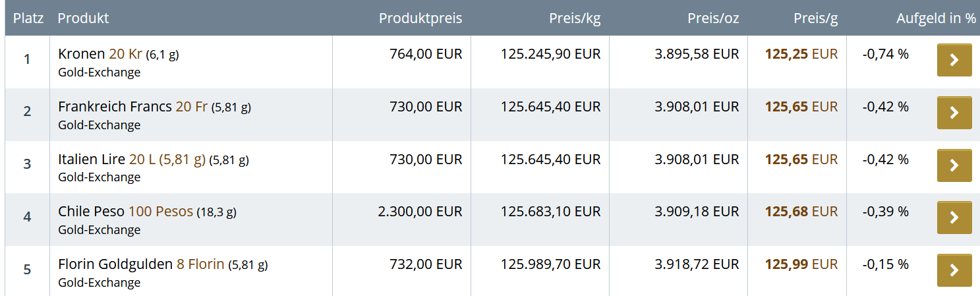Image resolution: width=980 pixels, height=296 pixels.
Task: Click the Produkt column header
Action: pyautogui.click(x=83, y=18)
